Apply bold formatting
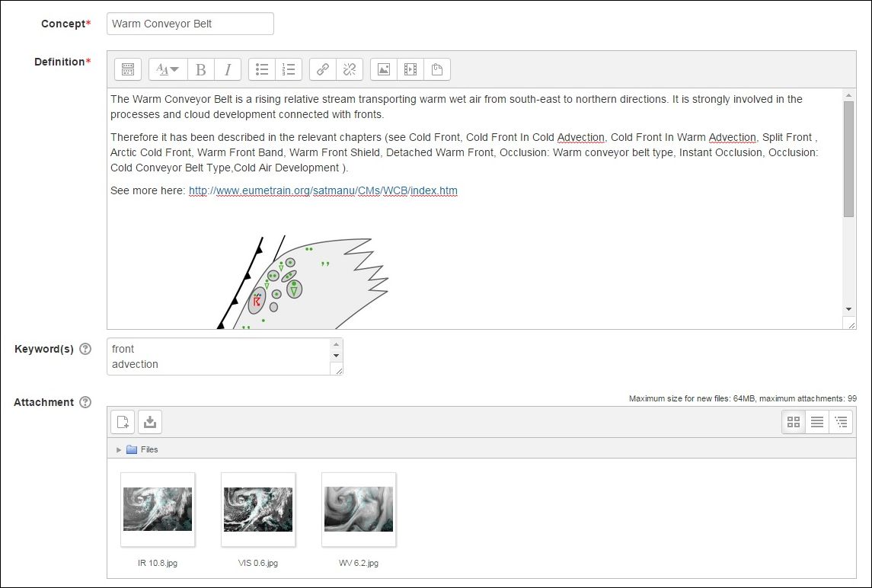872x588 pixels. pyautogui.click(x=201, y=69)
